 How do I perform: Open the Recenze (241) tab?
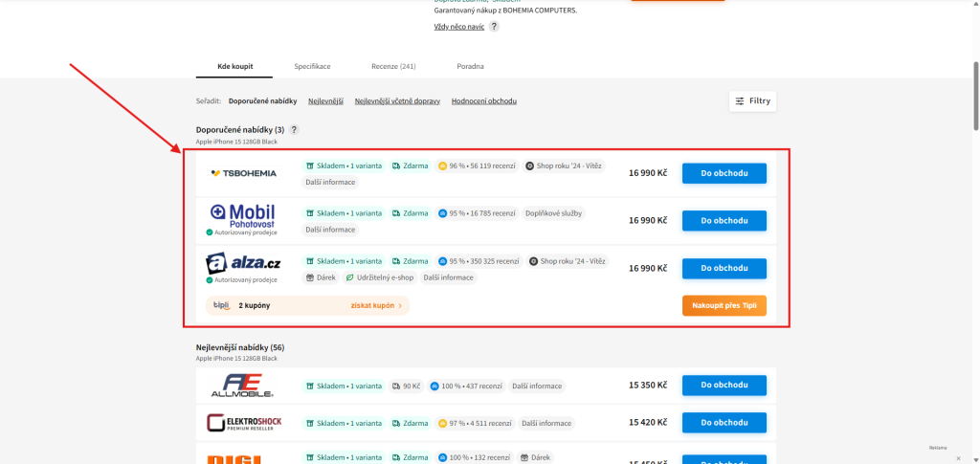[x=393, y=66]
